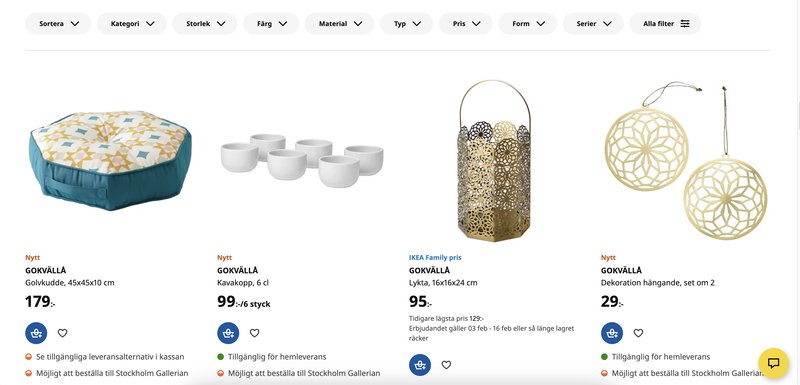
Task: Open the Kategori filter dropdown
Action: [132, 23]
